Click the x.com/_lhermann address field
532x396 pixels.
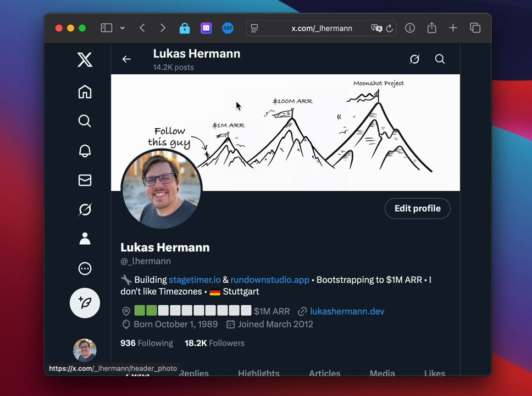coord(322,28)
